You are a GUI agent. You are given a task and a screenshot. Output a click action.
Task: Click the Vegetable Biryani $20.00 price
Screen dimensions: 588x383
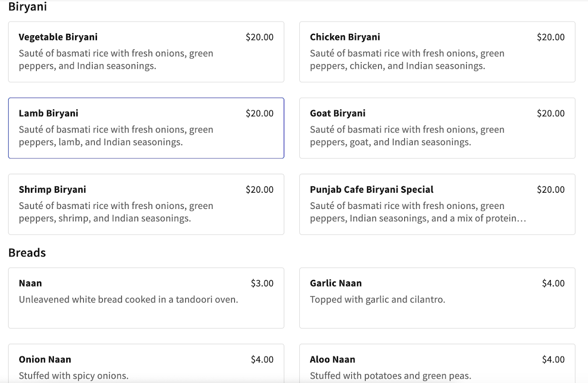(x=260, y=37)
